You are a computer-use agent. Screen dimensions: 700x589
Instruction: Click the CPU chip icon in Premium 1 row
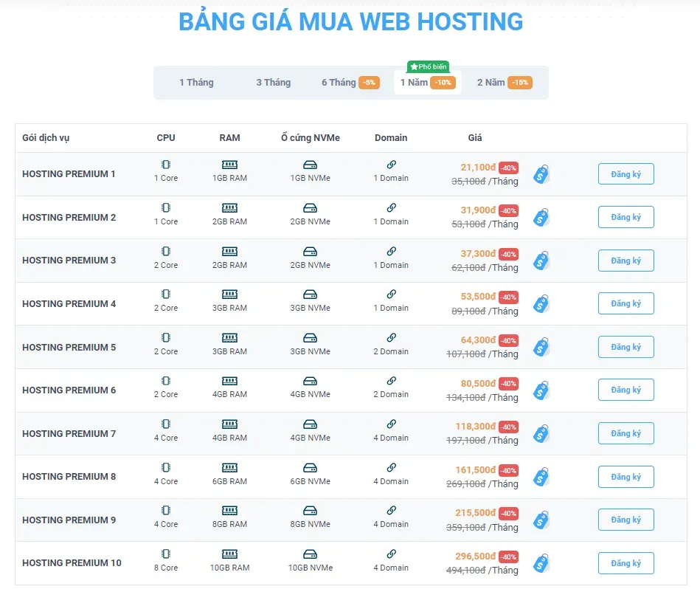[x=166, y=165]
